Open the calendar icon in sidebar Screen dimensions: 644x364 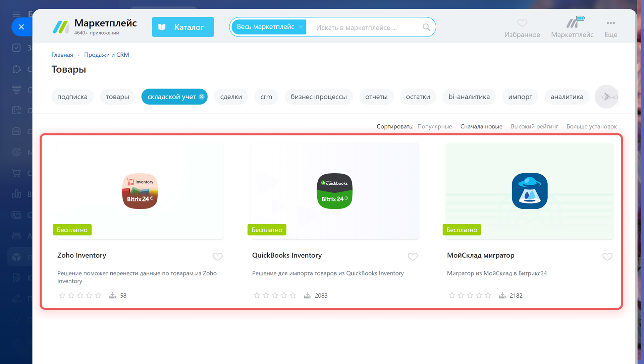click(x=16, y=110)
